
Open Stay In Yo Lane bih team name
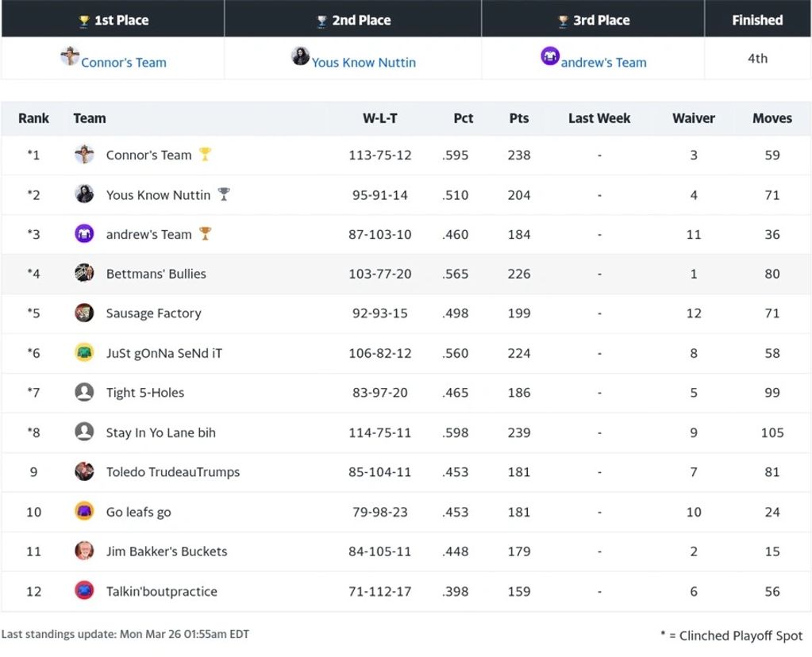point(160,432)
